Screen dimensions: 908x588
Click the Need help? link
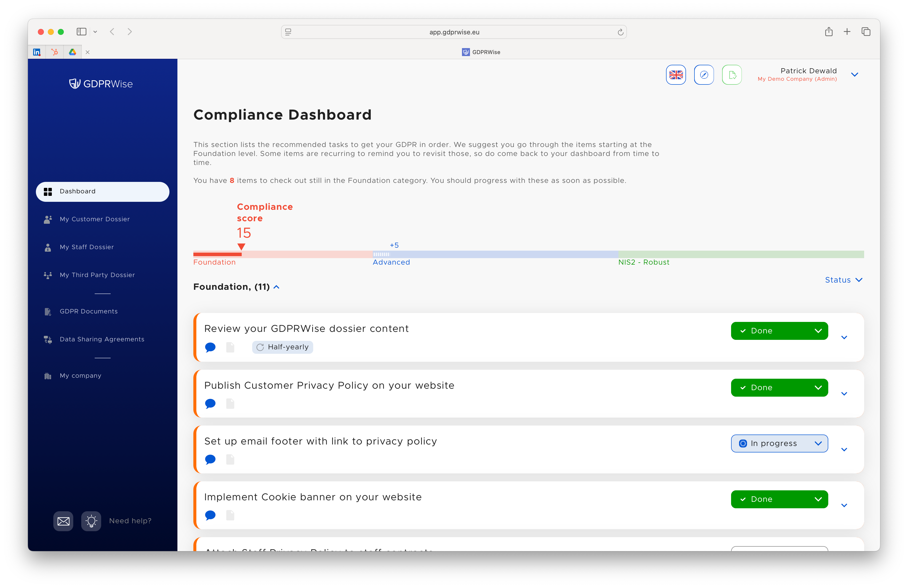pyautogui.click(x=130, y=521)
